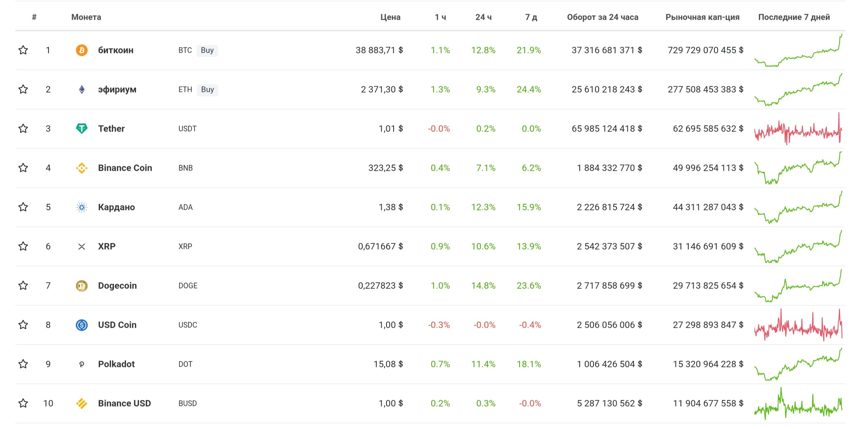Add Binance USD to favorites
This screenshot has width=868, height=429.
[23, 403]
